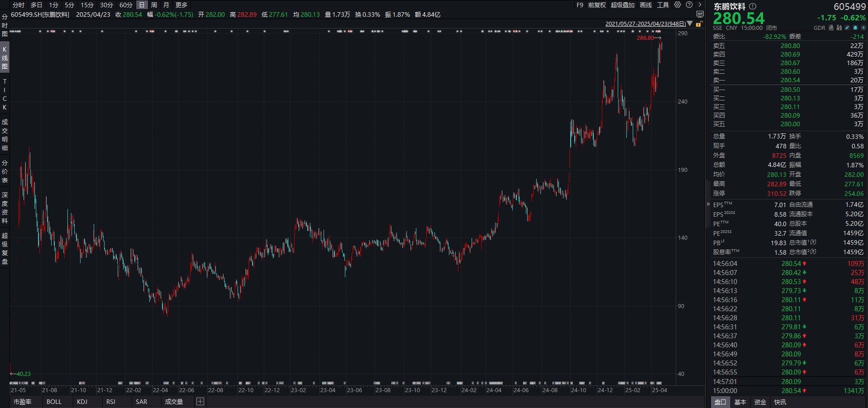Select the KDJ indicator button
Image resolution: width=868 pixels, height=408 pixels.
point(82,402)
